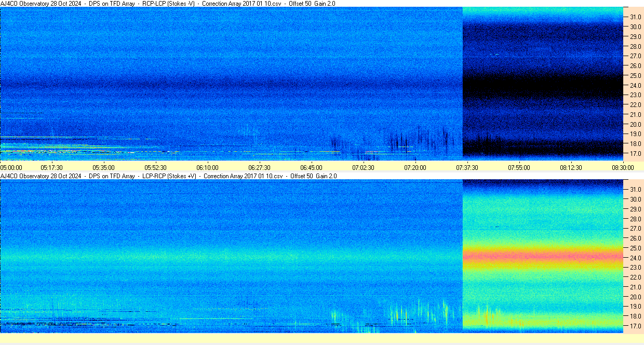
Task: Select 26.0 frequency label in LCP-RCP panel
Action: tap(636, 238)
